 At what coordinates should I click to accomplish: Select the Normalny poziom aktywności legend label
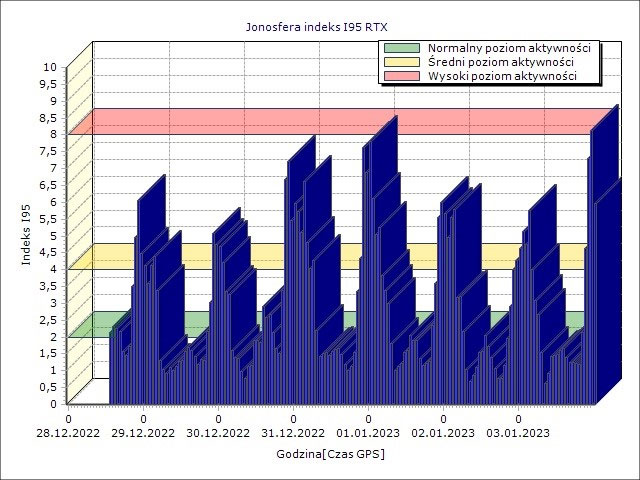(x=509, y=48)
